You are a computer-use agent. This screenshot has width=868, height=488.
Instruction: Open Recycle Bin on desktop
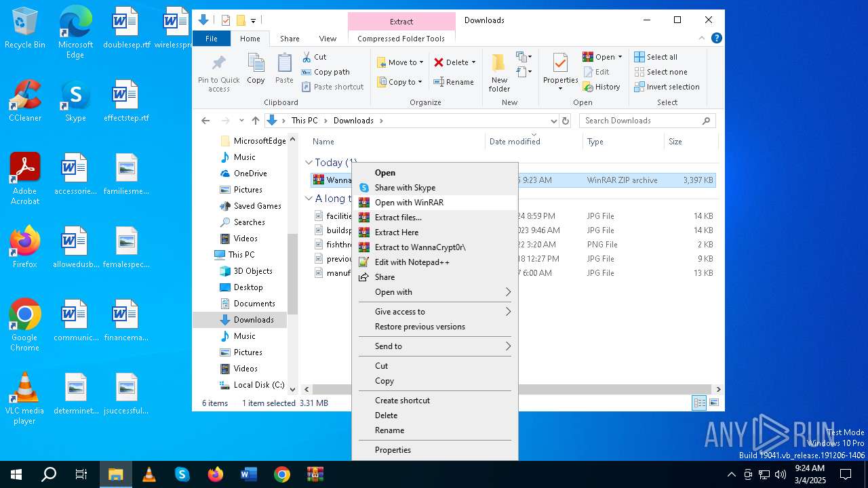(x=25, y=28)
